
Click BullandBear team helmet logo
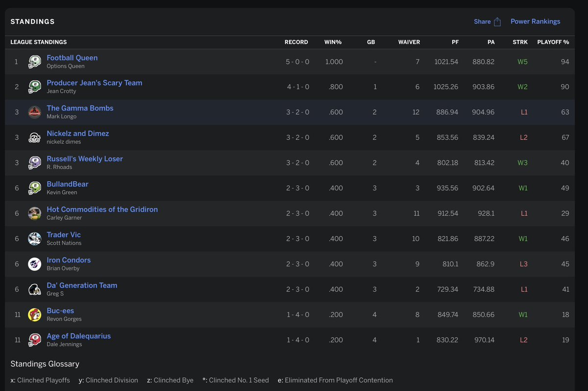[34, 188]
